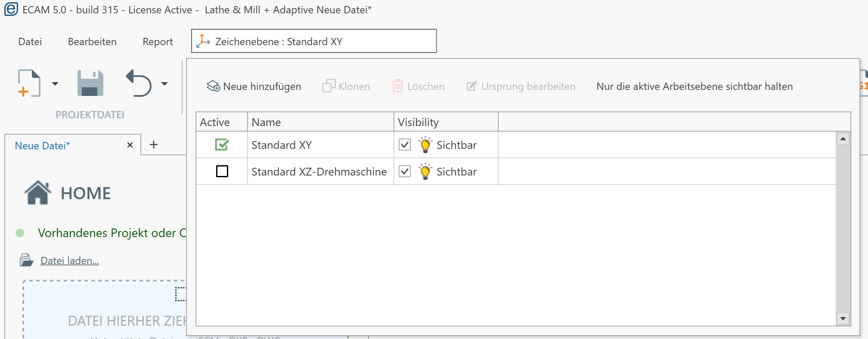Click the Visibility column header
Viewport: 868px width, 339px height.
click(446, 122)
